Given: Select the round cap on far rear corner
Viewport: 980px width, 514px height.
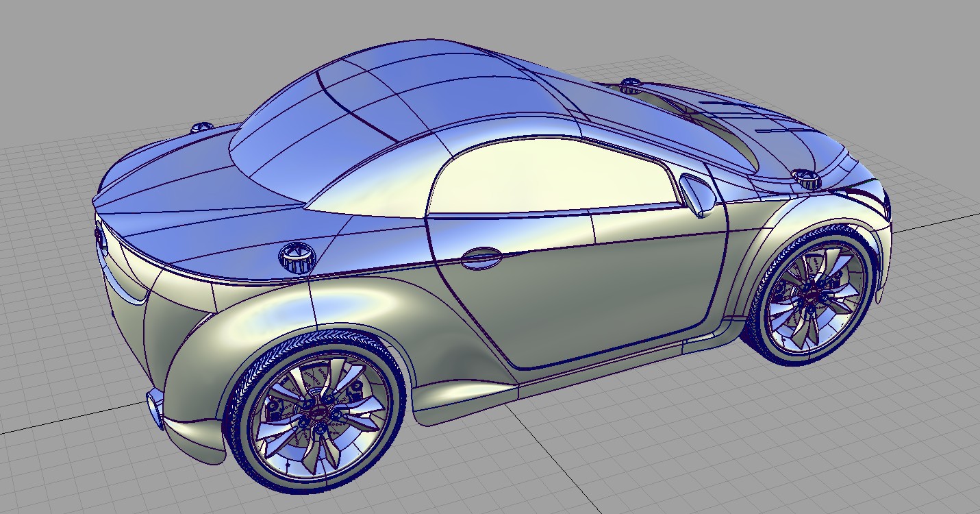Looking at the screenshot, I should [x=202, y=127].
